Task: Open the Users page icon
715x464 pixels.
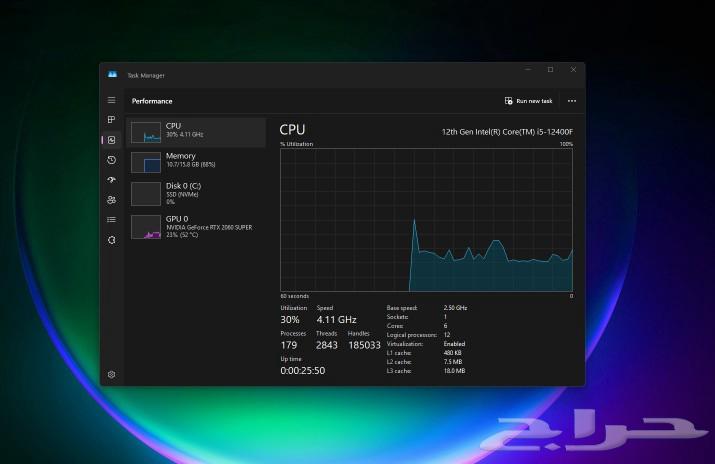Action: pyautogui.click(x=111, y=200)
